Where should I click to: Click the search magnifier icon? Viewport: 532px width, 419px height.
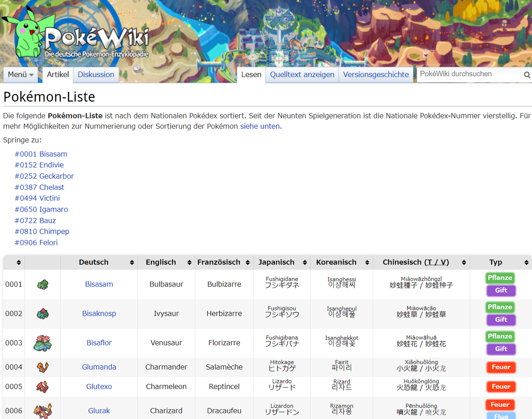(527, 75)
